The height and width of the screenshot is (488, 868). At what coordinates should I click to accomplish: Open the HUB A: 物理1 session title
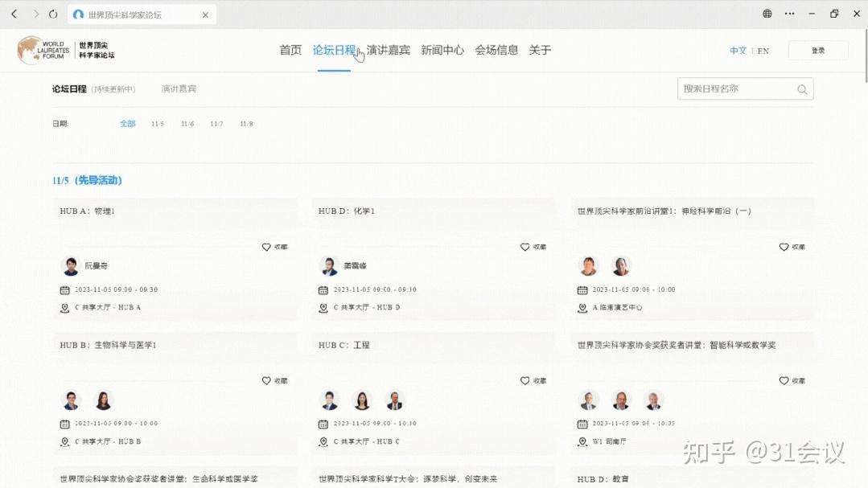tap(88, 211)
